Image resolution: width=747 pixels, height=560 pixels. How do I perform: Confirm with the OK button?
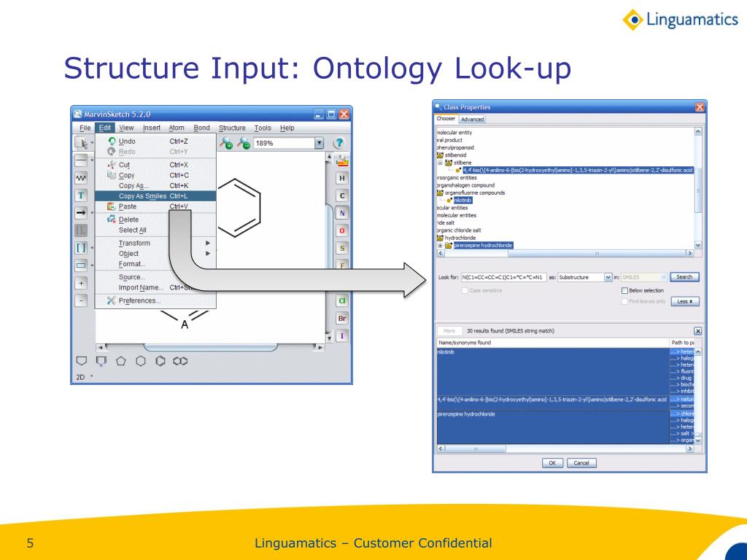[552, 463]
